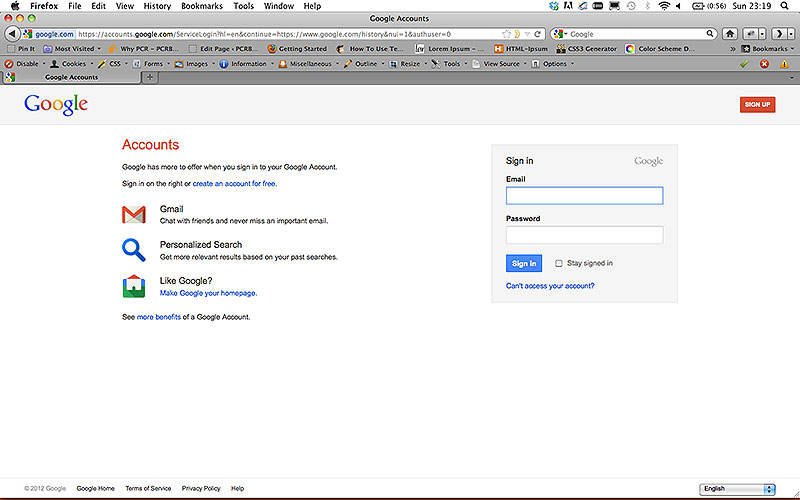The width and height of the screenshot is (800, 500).
Task: Click the Wi-Fi status icon in the menu bar
Action: click(664, 6)
